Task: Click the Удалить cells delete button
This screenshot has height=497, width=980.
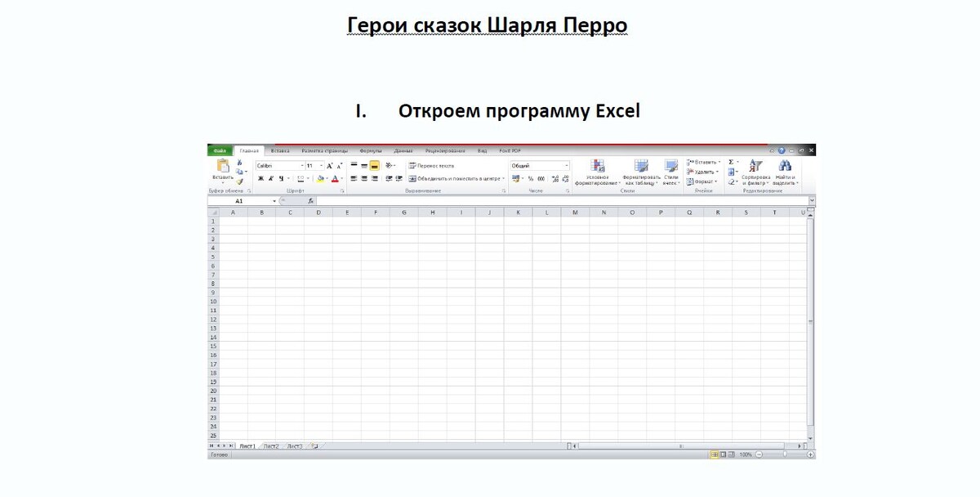Action: 702,172
